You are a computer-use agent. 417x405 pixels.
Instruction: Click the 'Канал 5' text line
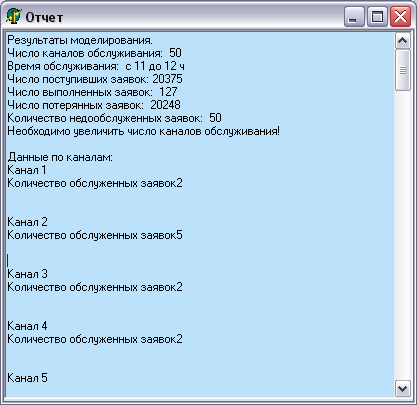(x=27, y=378)
